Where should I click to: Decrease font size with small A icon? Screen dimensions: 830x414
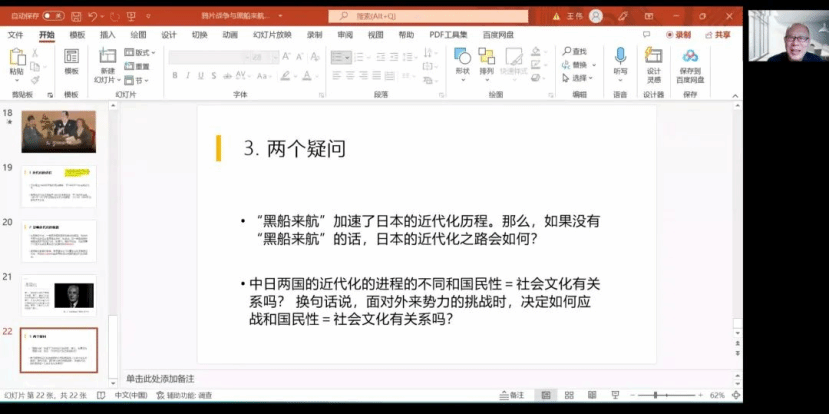click(x=300, y=57)
